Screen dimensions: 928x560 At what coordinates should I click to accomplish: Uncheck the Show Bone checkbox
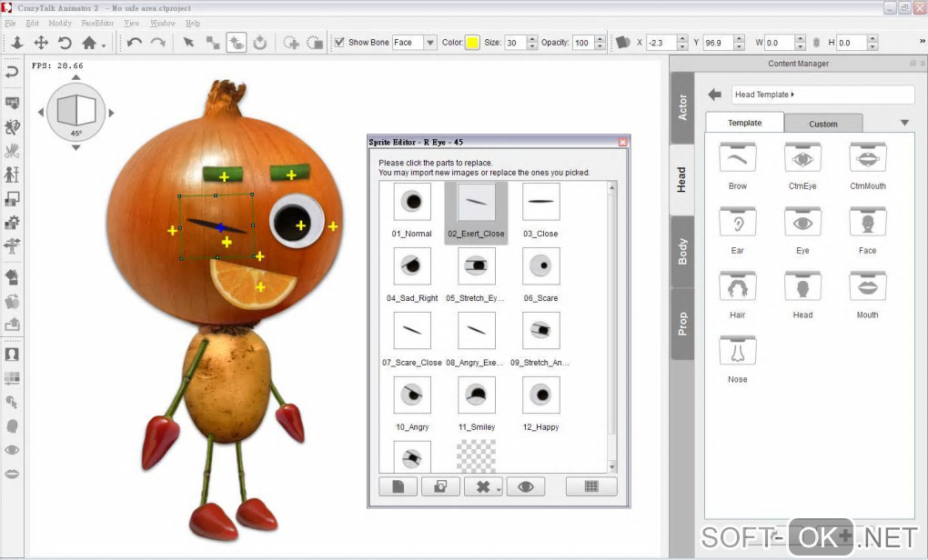[339, 43]
